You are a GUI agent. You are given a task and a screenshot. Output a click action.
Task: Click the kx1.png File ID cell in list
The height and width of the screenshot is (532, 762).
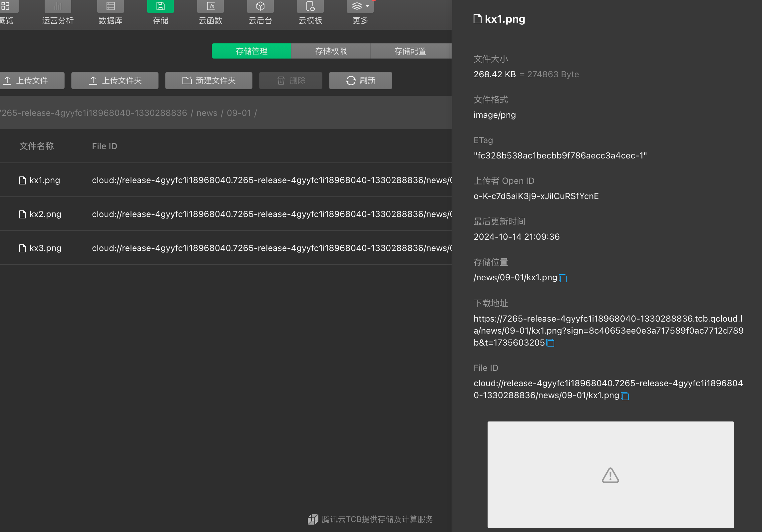pyautogui.click(x=272, y=180)
